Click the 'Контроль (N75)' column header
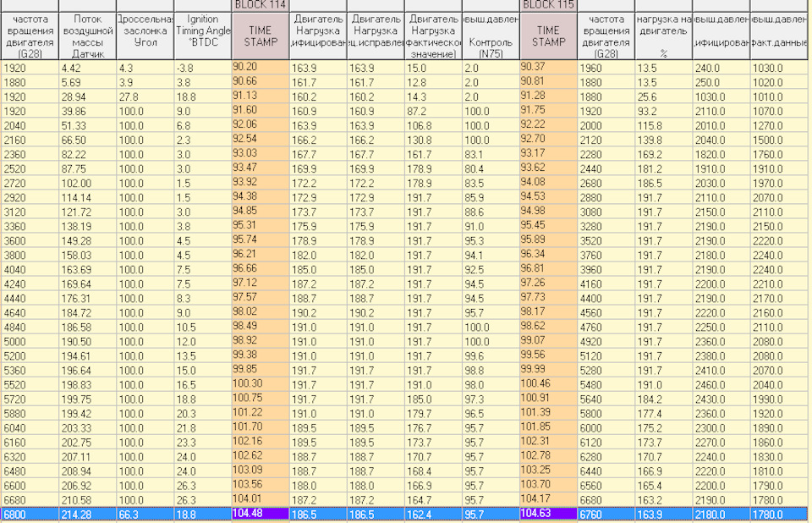The width and height of the screenshot is (812, 523). point(491,36)
